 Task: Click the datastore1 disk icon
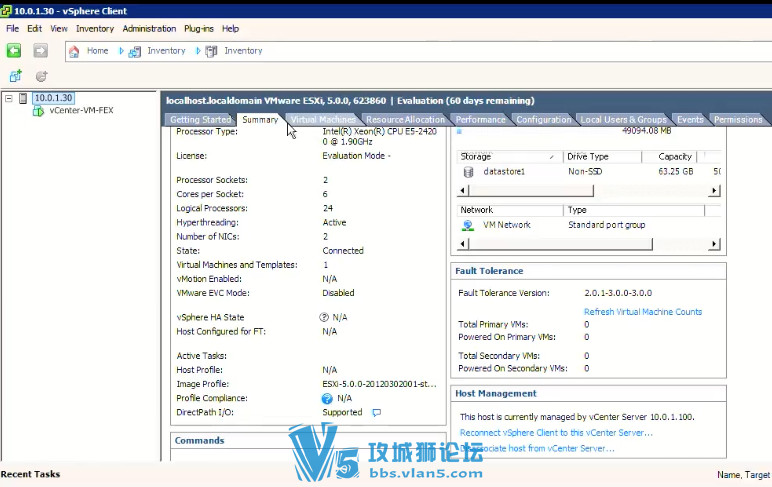468,172
